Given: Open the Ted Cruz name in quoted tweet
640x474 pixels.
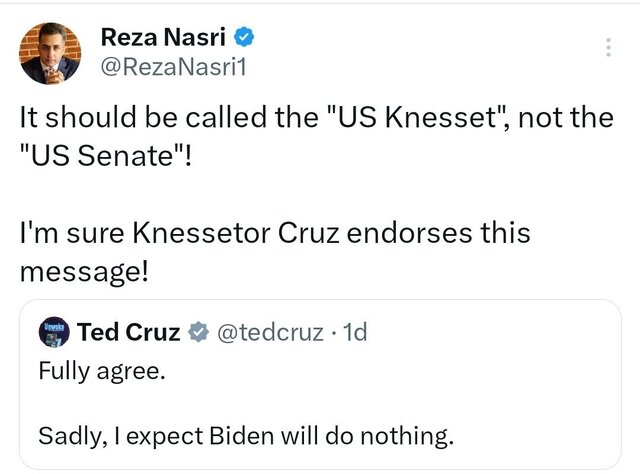Looking at the screenshot, I should pos(129,331).
